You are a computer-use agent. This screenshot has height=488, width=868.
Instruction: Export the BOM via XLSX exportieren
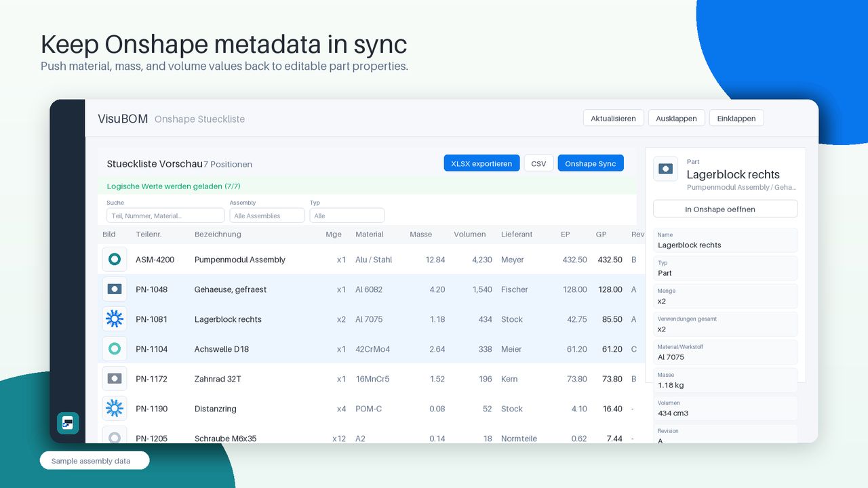click(481, 163)
